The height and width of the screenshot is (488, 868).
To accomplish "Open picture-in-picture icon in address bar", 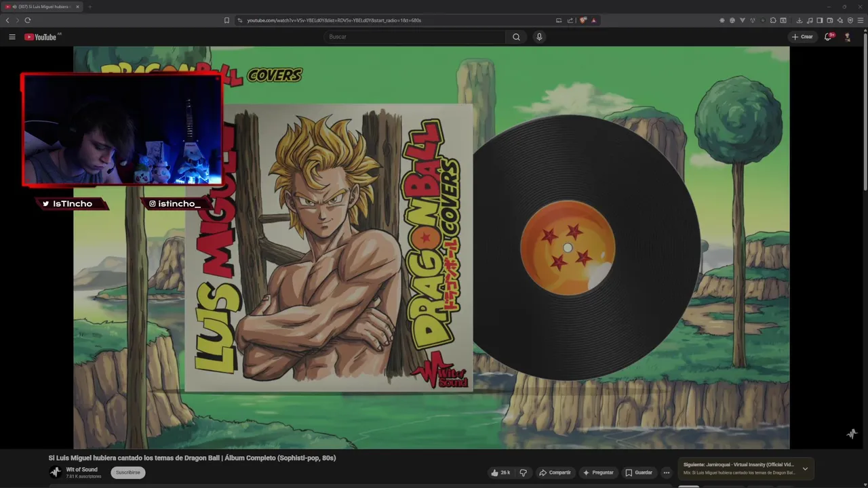I will (559, 20).
